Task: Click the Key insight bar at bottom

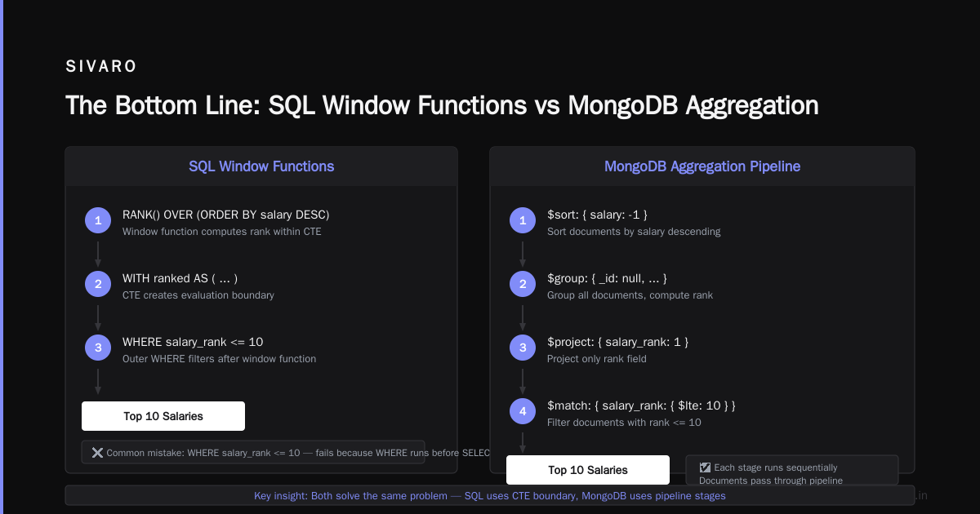Action: coord(490,495)
